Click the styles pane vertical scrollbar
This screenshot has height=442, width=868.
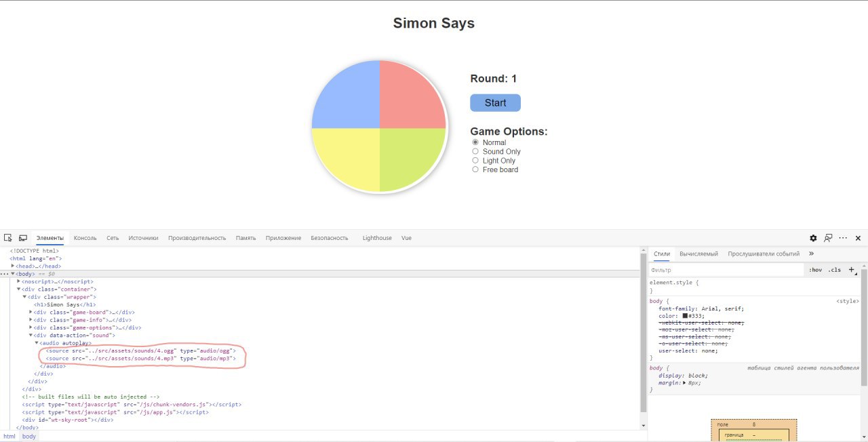coord(864,327)
